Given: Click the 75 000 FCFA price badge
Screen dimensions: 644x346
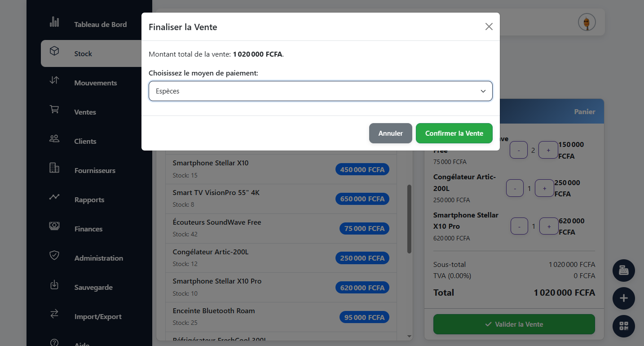Looking at the screenshot, I should coord(364,228).
